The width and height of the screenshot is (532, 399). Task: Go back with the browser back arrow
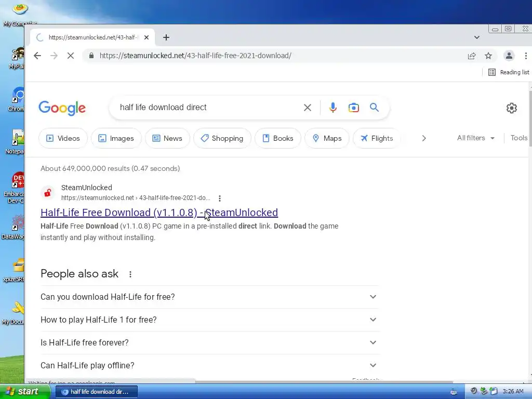[37, 56]
